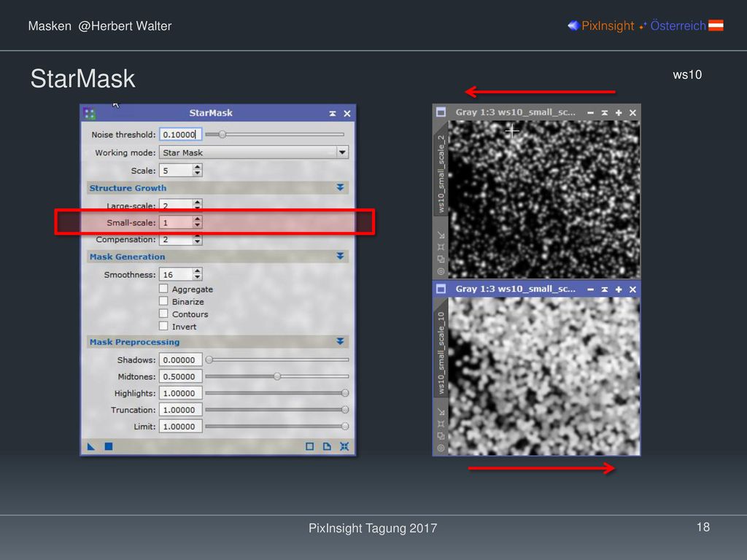Click the Truncation slider handle
The width and height of the screenshot is (747, 560).
345,410
